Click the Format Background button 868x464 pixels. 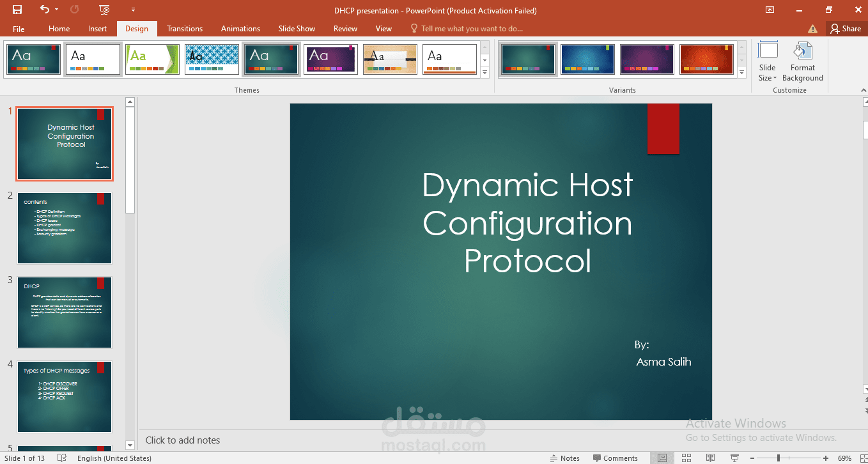point(803,61)
